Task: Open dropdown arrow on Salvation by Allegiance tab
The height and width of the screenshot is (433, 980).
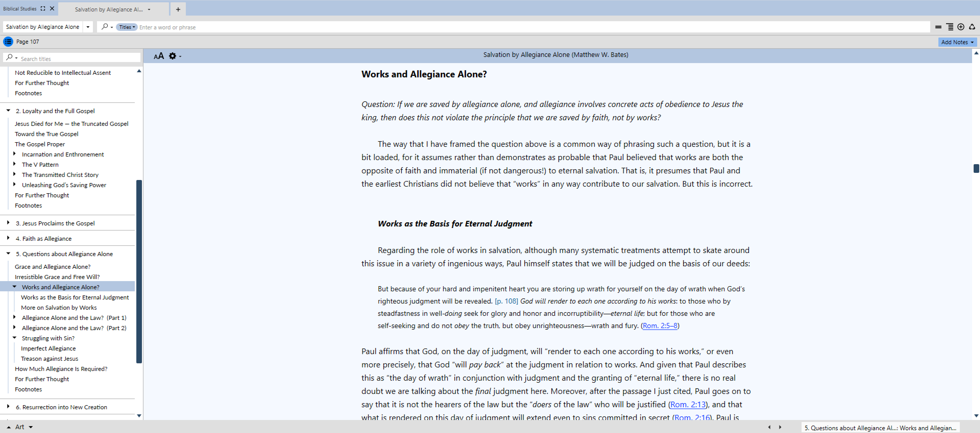Action: tap(149, 9)
